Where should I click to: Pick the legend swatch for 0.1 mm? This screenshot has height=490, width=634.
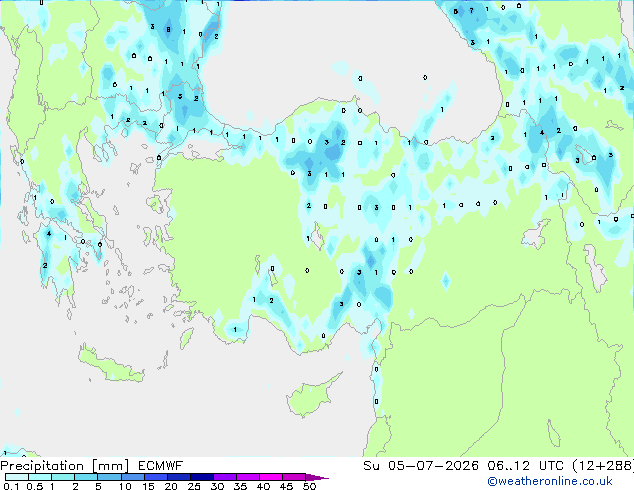coord(17,477)
